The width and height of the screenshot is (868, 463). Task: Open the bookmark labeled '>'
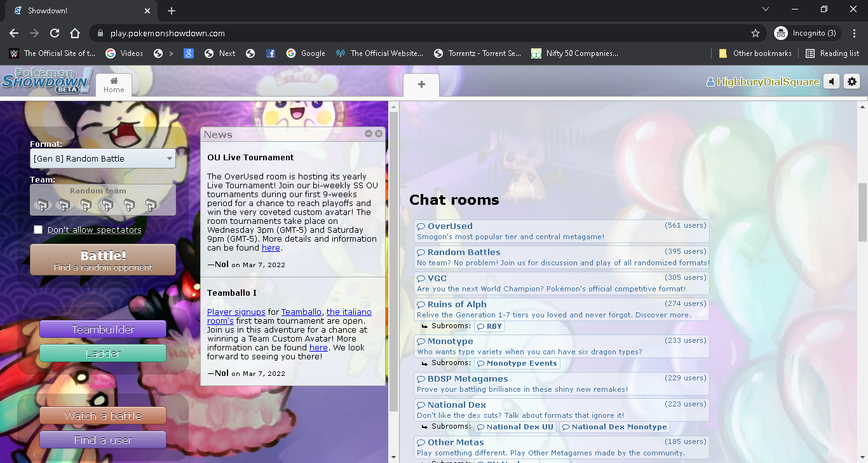pos(163,53)
